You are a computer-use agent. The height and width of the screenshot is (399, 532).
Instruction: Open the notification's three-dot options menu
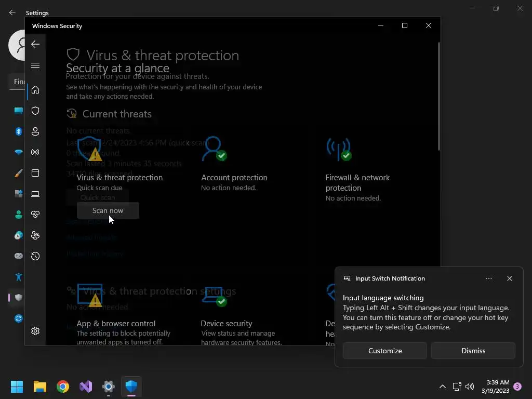coord(489,278)
